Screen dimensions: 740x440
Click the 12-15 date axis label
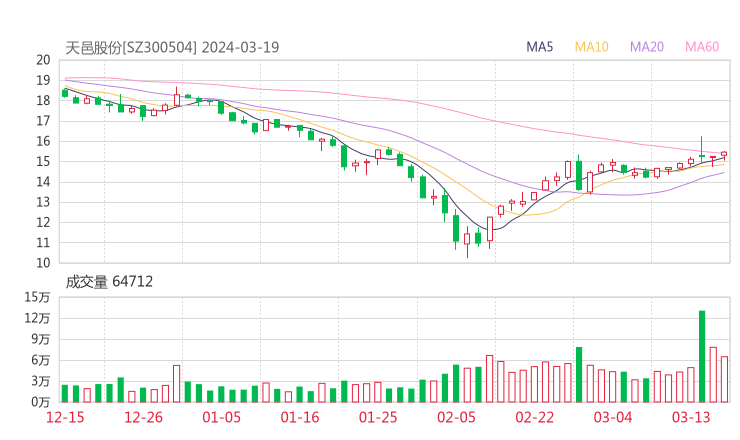click(65, 417)
